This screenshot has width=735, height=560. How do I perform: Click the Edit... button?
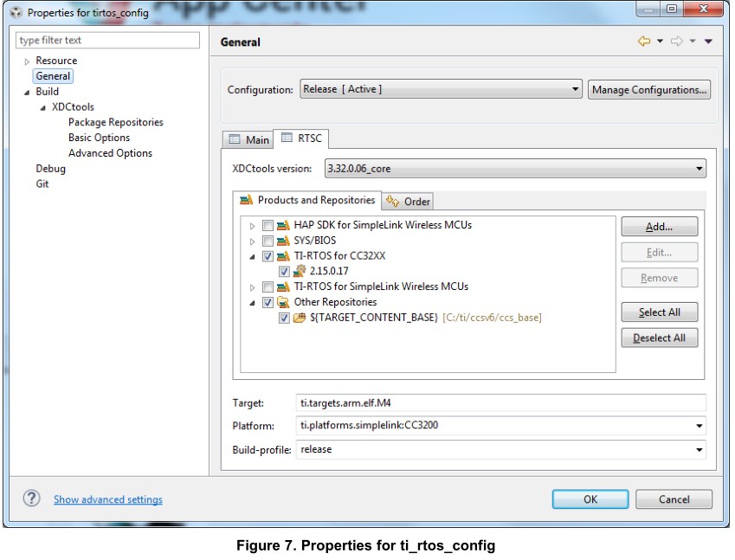click(x=659, y=253)
